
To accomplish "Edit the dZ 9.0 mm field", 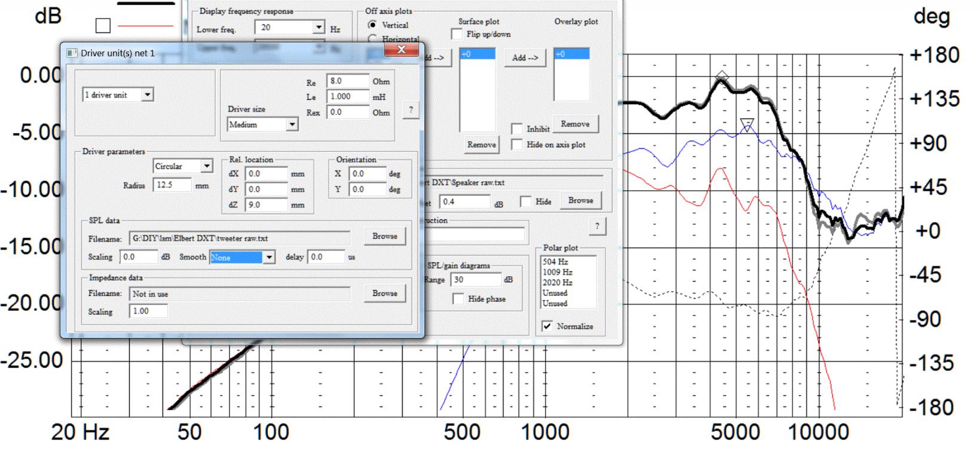I will pos(267,204).
